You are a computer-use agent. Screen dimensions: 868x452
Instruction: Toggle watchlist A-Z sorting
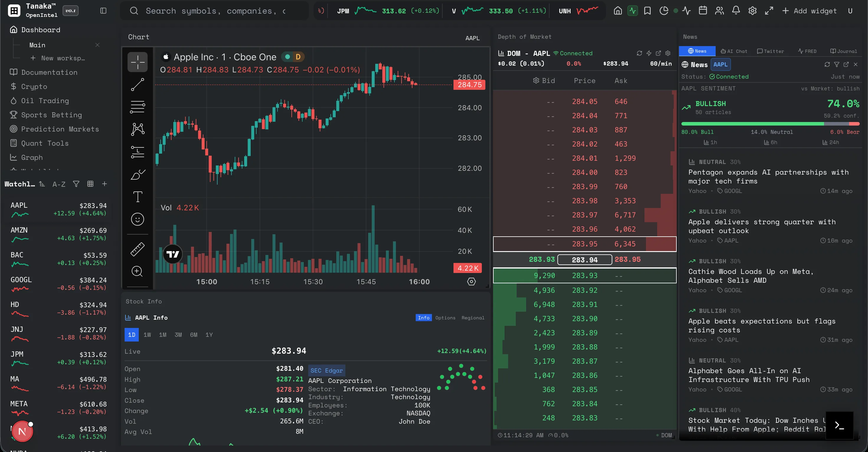(x=59, y=184)
